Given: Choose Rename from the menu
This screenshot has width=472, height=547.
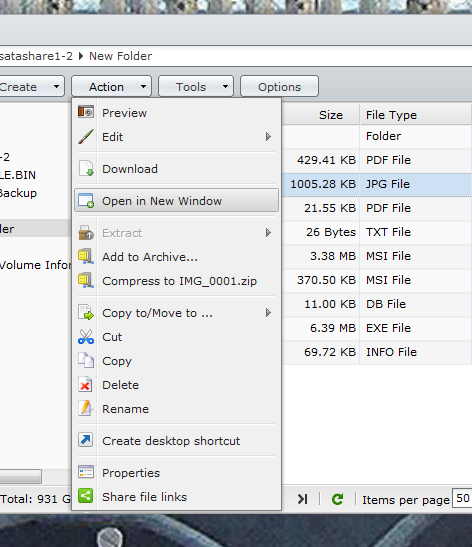Looking at the screenshot, I should coord(177,409).
